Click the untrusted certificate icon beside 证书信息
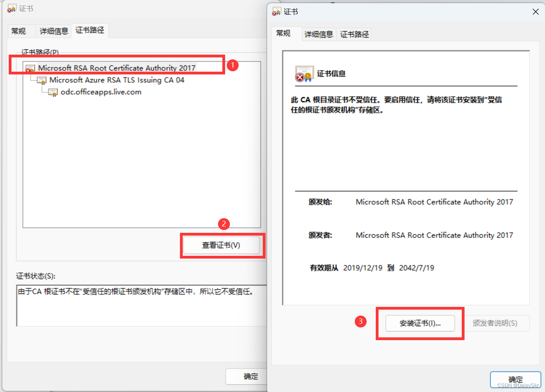The height and width of the screenshot is (392, 545). tap(304, 74)
